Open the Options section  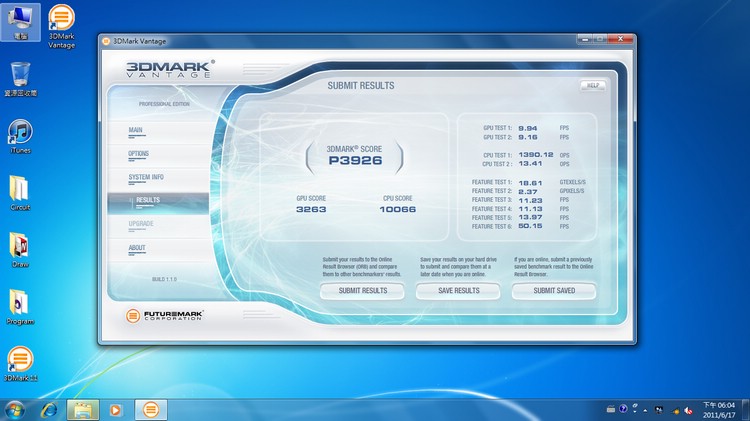pos(138,154)
